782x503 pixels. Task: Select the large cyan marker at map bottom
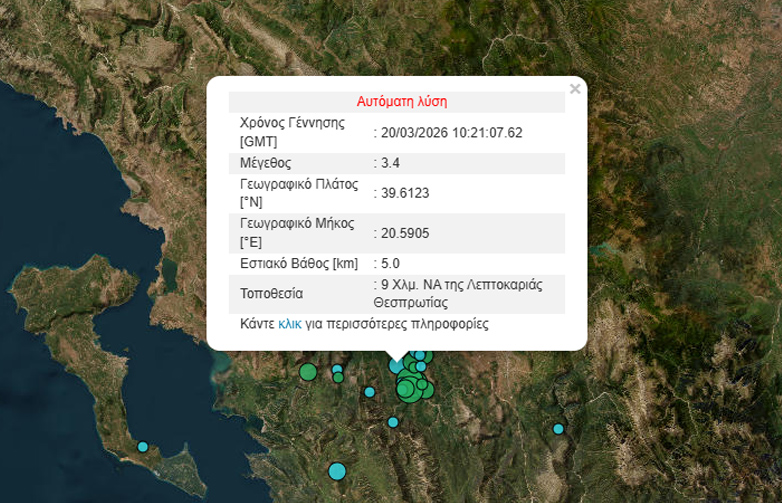337,471
